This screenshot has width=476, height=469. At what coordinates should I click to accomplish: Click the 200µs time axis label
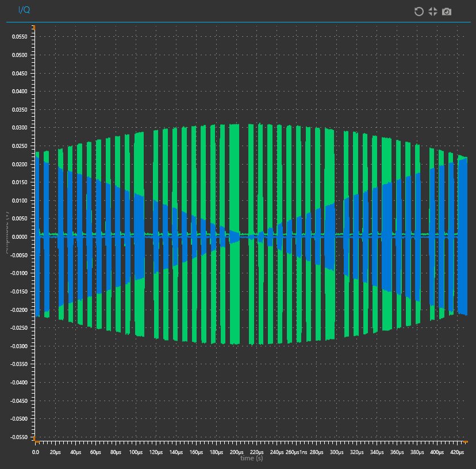click(x=236, y=452)
